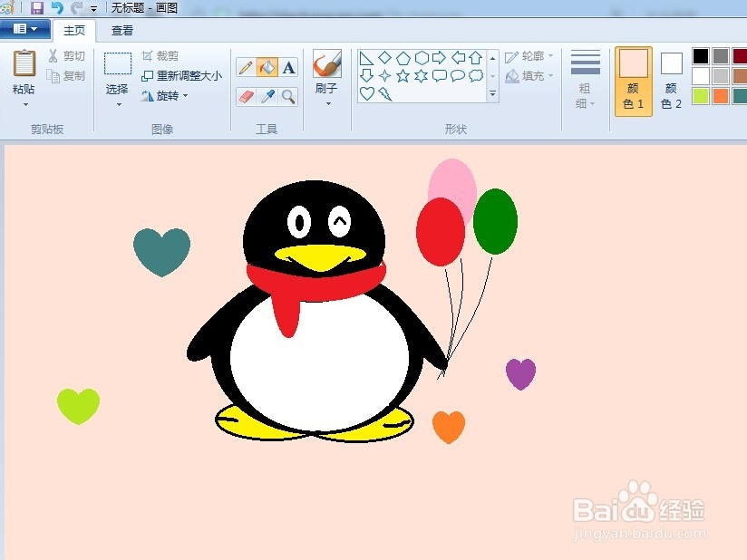Pick the four-point star shape

[384, 76]
